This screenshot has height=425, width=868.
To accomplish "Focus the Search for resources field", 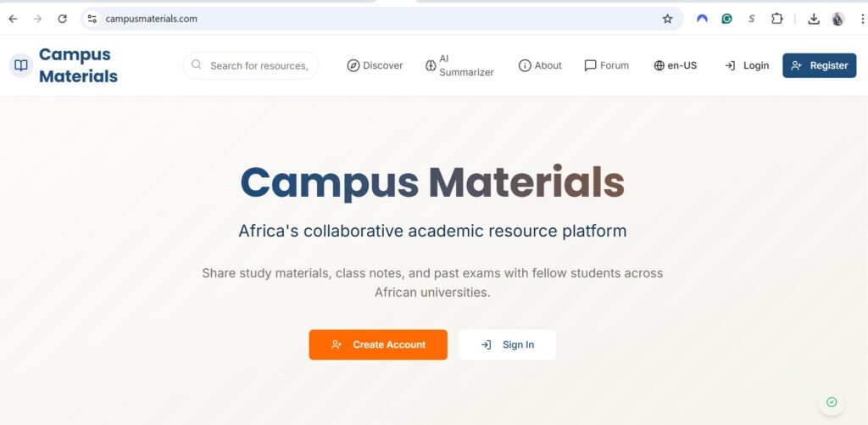I will point(258,65).
